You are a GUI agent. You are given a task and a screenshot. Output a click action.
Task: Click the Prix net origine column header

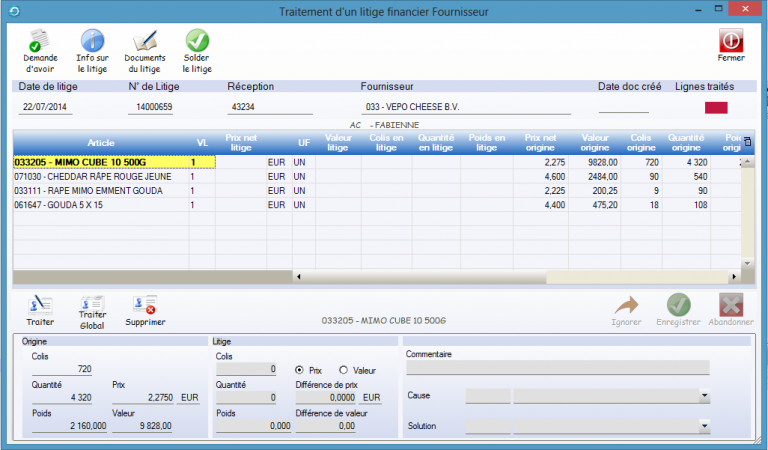tap(542, 143)
